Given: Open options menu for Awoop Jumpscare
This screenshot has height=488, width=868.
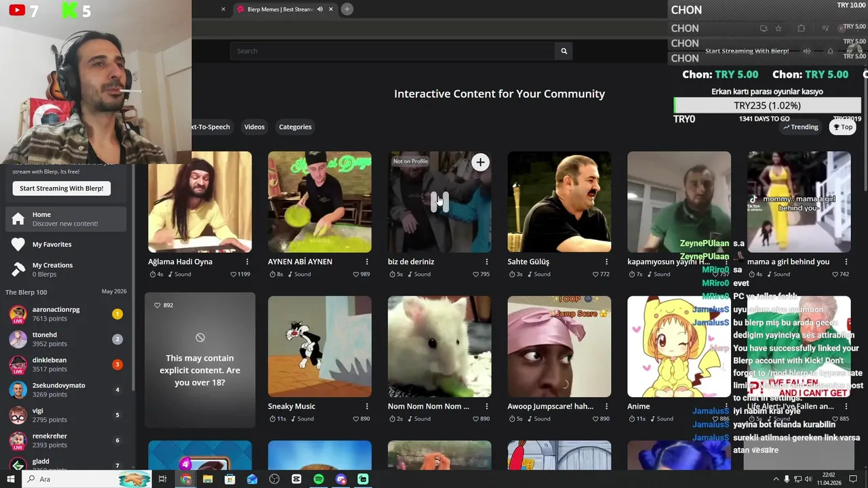Looking at the screenshot, I should click(606, 406).
